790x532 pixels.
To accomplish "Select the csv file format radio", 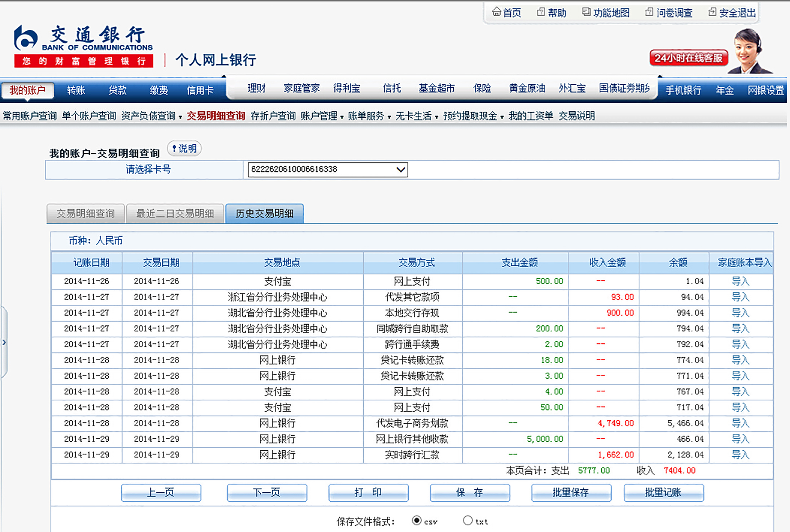I will pos(416,520).
